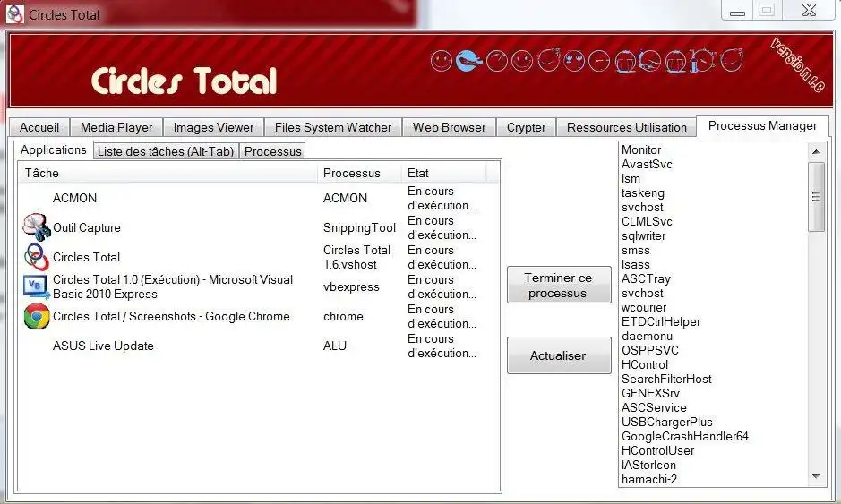This screenshot has height=504, width=841.
Task: Select Circles Total / Screenshots - Google Chrome task
Action: (x=171, y=316)
